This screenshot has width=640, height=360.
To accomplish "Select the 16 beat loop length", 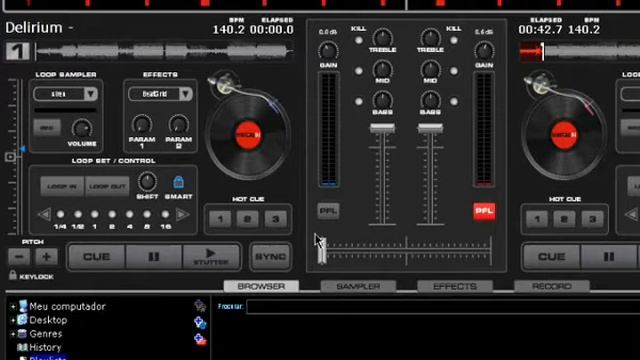I will pos(165,214).
